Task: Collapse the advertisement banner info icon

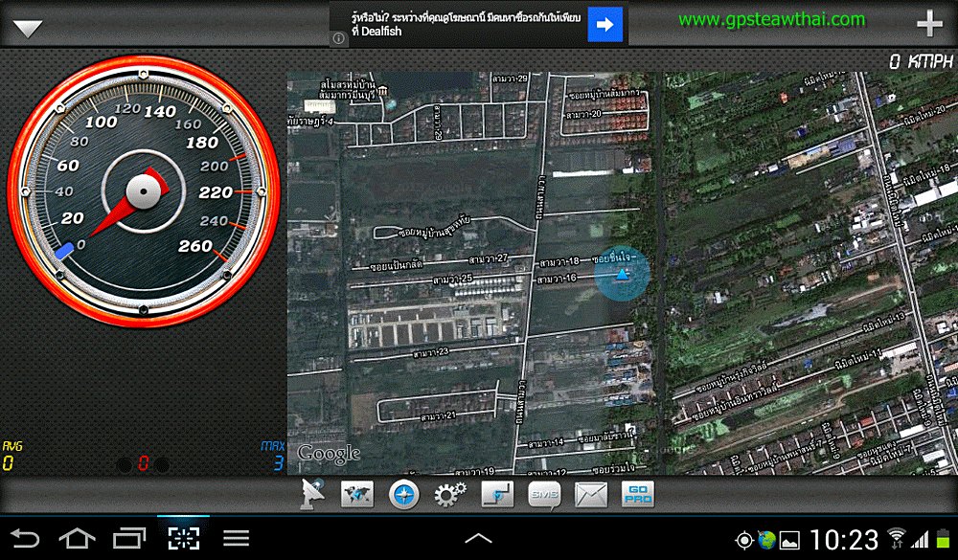Action: 337,35
